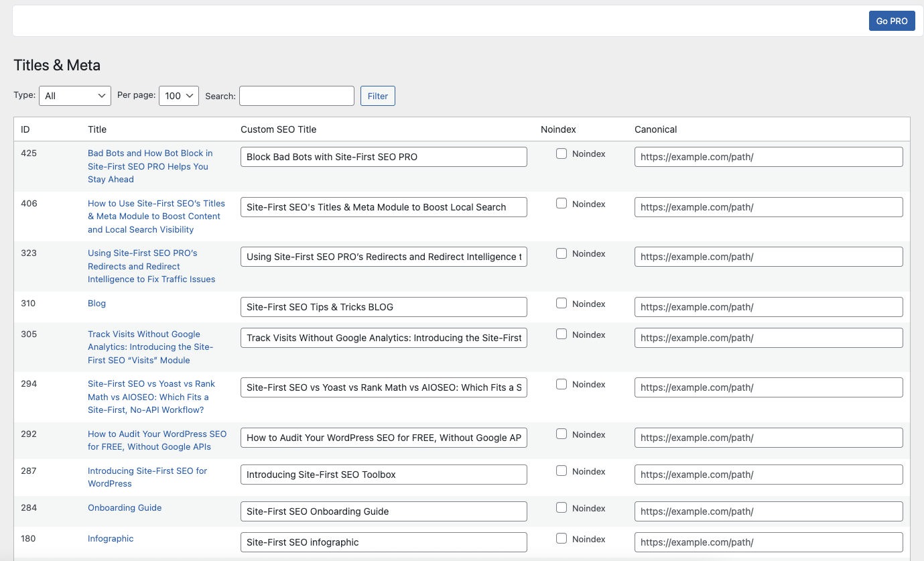Open the Blog post title link
This screenshot has height=561, width=924.
(96, 304)
